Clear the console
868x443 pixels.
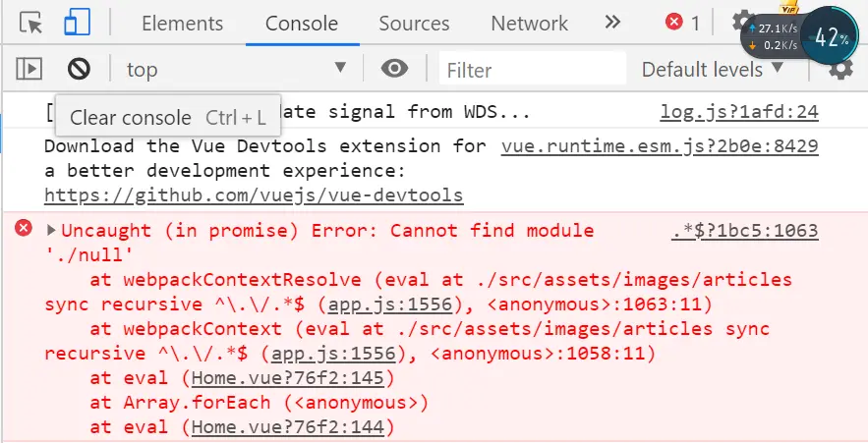click(79, 69)
